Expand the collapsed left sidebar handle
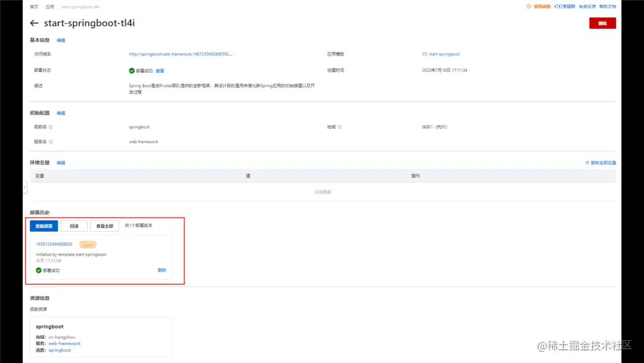Viewport: 644px width, 363px height. point(24,187)
